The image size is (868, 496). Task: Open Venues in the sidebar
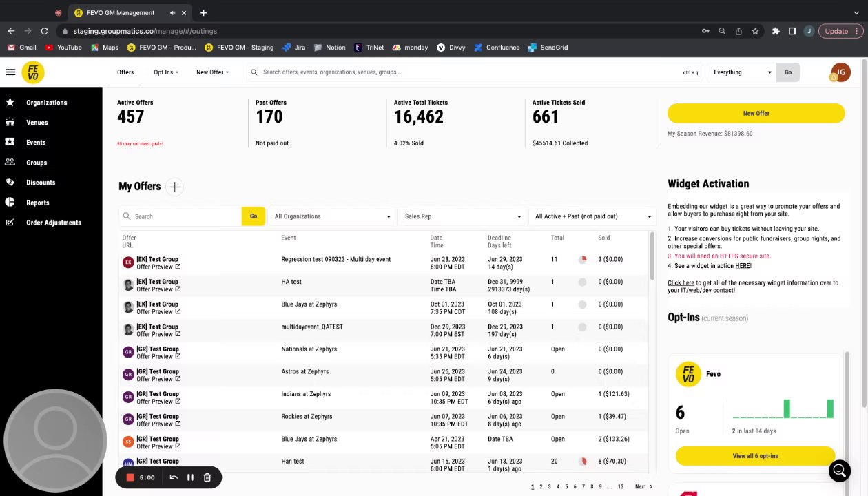37,123
